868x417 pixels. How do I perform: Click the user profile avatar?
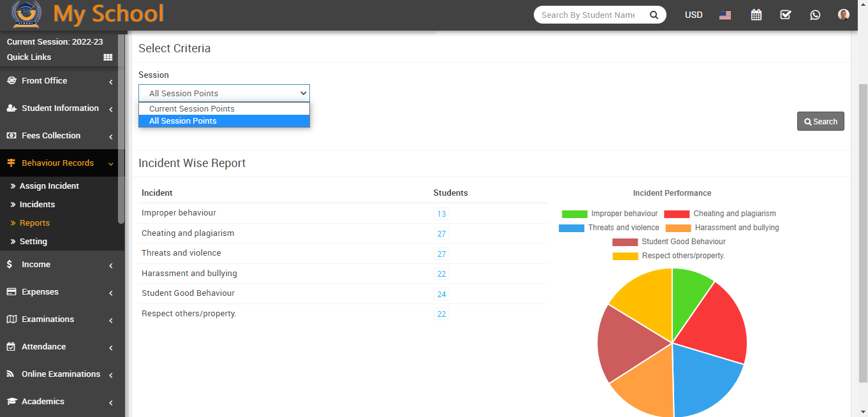pyautogui.click(x=844, y=15)
